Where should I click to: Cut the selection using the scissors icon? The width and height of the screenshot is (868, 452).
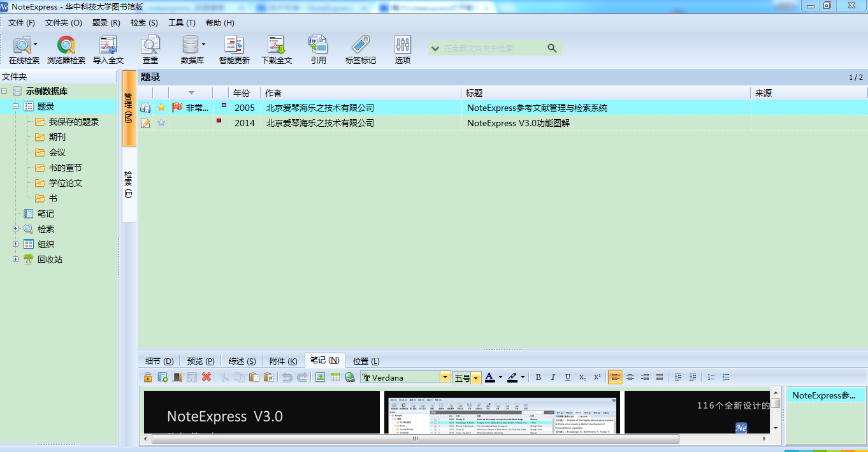point(224,377)
